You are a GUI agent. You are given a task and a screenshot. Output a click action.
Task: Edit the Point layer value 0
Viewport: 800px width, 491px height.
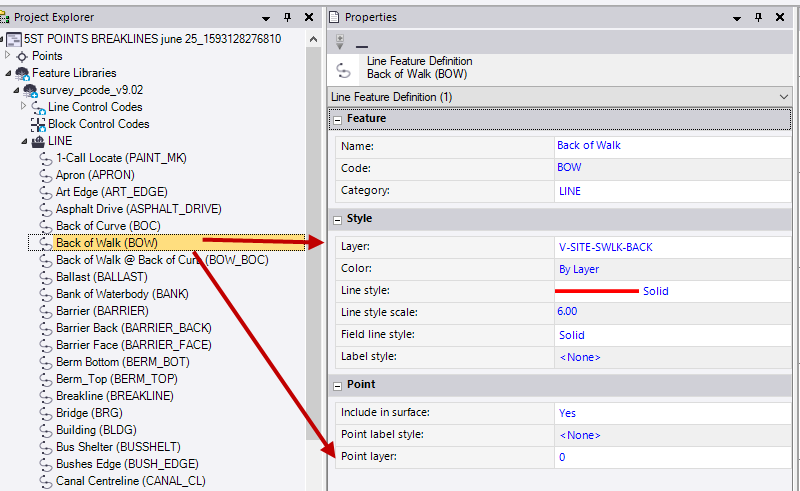tap(562, 457)
